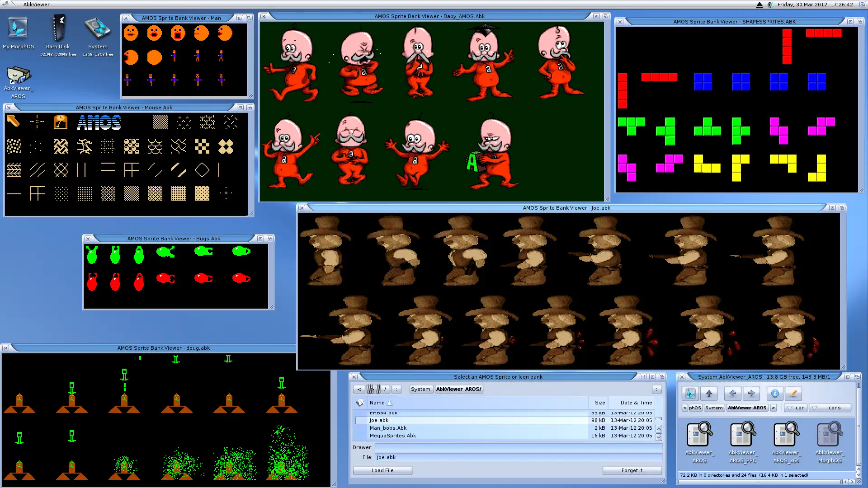The image size is (868, 488).
Task: Sort files by Name column header
Action: [477, 403]
